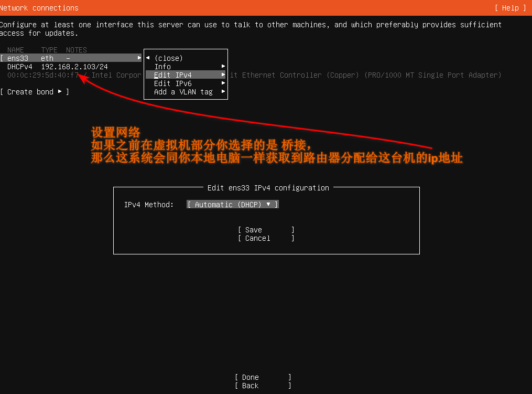Select Edit IPv6 from the interface menu
Screen dimensions: 532x394
[x=173, y=83]
